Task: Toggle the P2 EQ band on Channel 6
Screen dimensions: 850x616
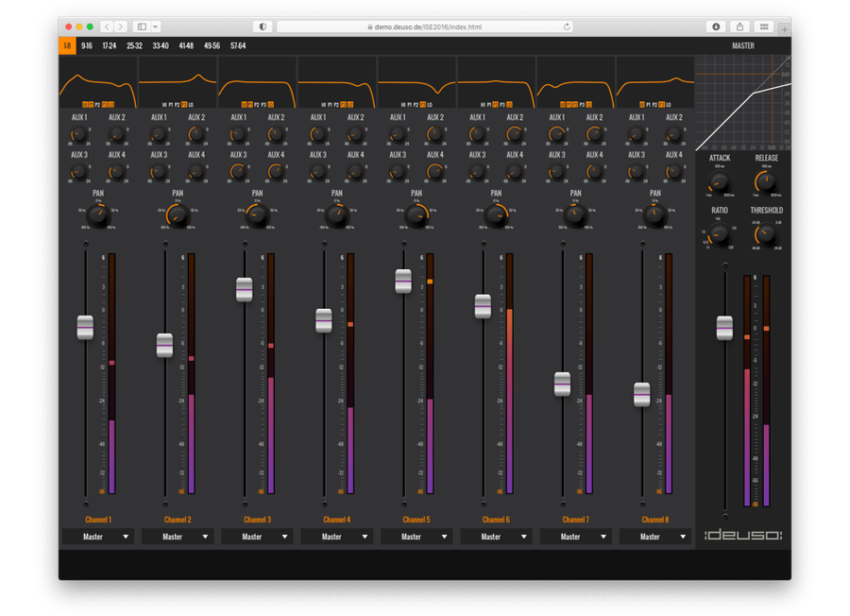Action: coord(496,105)
